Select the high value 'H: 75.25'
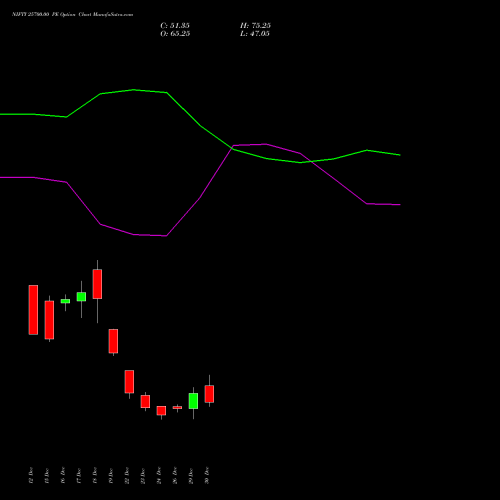This screenshot has height=500, width=500. click(255, 26)
